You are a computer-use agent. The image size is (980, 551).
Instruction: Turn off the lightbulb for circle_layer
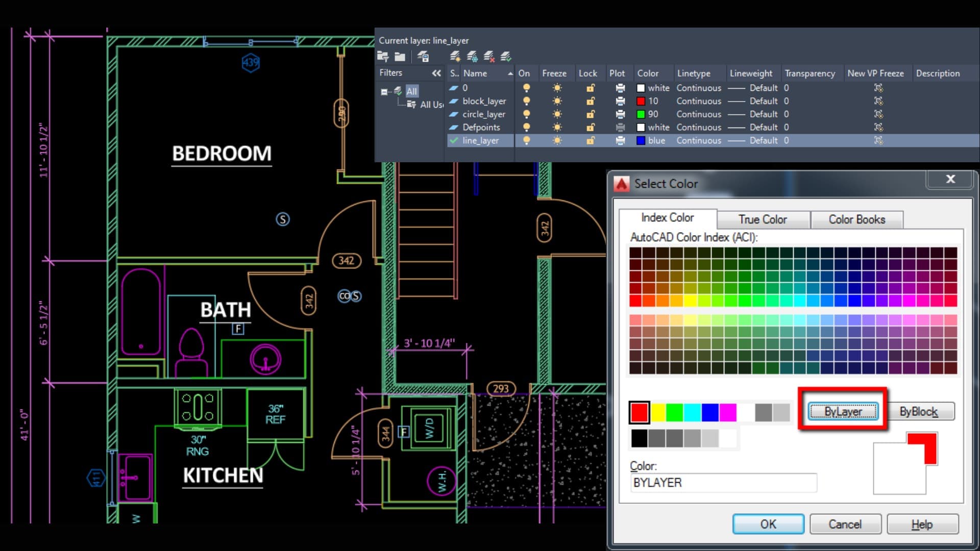[527, 114]
